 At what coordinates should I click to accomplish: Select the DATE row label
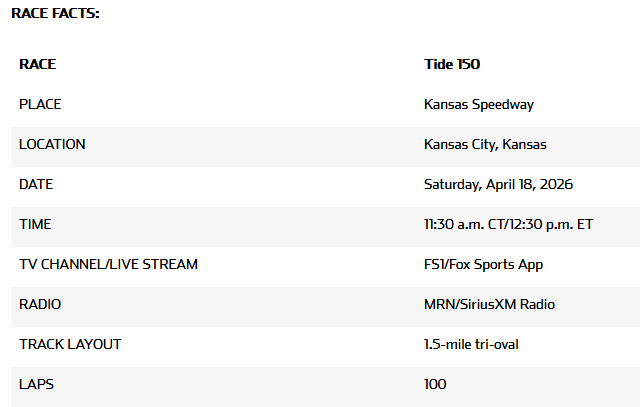(36, 184)
